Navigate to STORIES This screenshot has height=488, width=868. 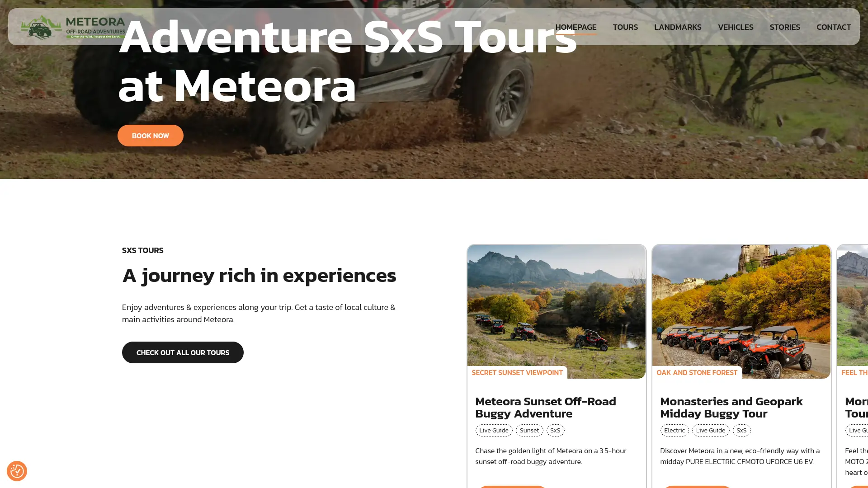[x=785, y=27]
